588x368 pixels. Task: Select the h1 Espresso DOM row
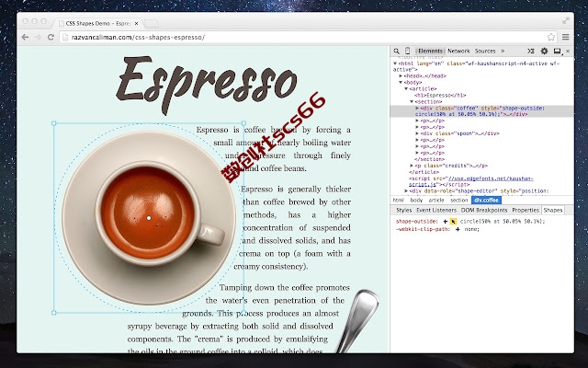[439, 96]
